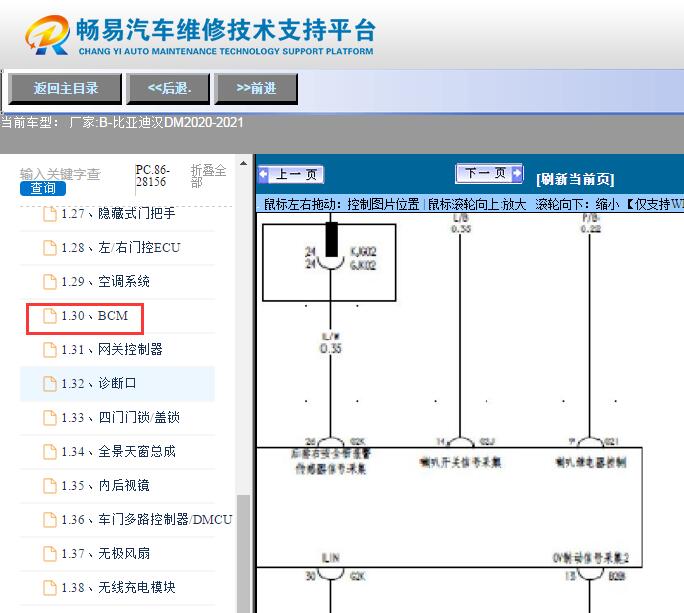Click document icon beside 1.36 车门多路控制器
The image size is (684, 613).
(x=50, y=520)
